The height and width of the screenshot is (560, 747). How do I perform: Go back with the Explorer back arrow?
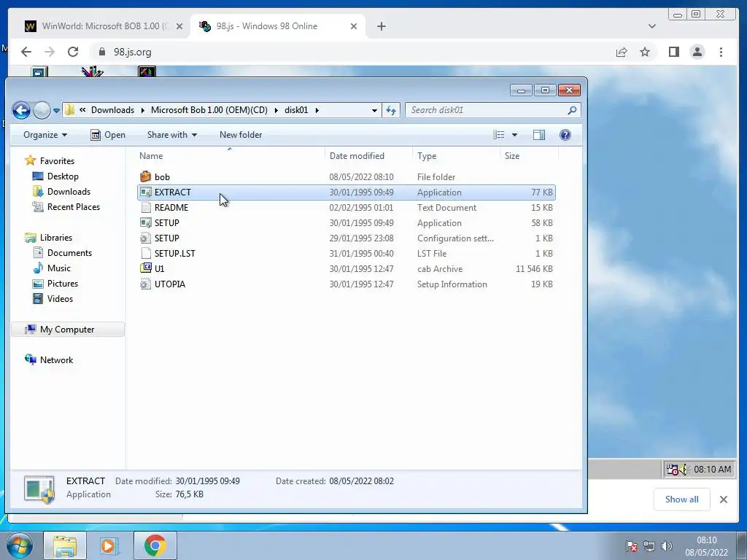tap(21, 111)
